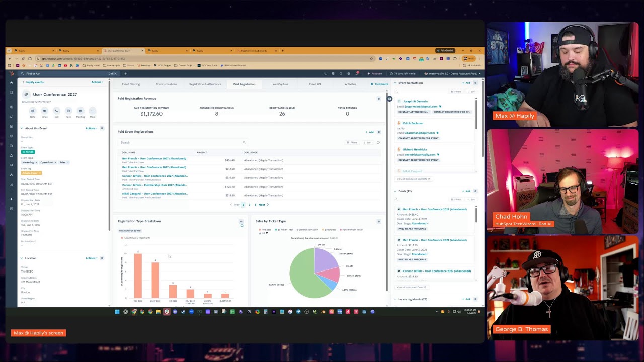Remove the Private Event tag

39,173
